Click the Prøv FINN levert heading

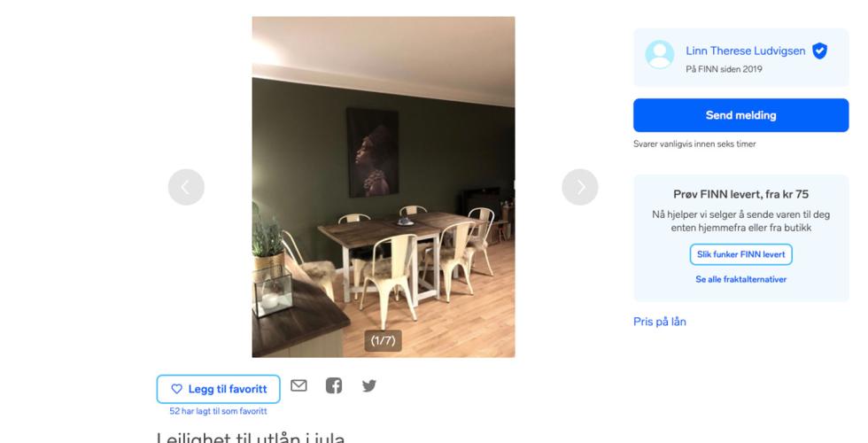click(x=740, y=194)
